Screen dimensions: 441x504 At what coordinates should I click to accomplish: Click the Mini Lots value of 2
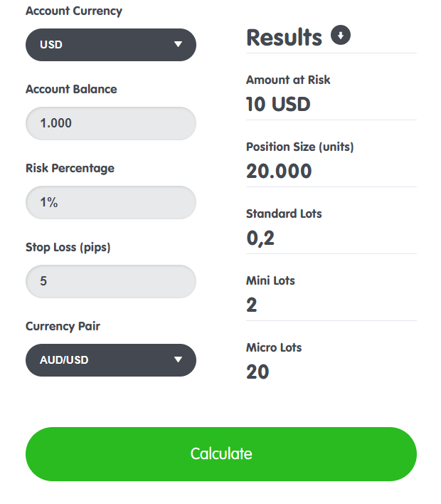coord(252,305)
